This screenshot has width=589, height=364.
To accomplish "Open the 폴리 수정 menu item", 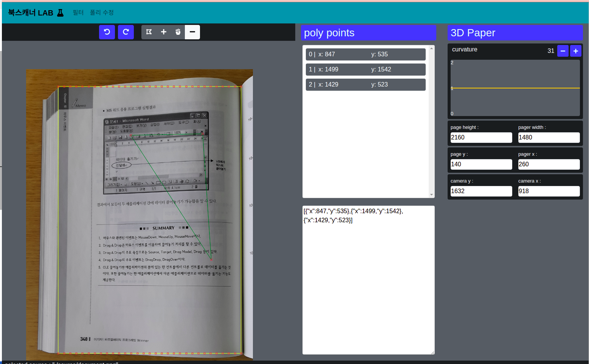I will [x=102, y=12].
